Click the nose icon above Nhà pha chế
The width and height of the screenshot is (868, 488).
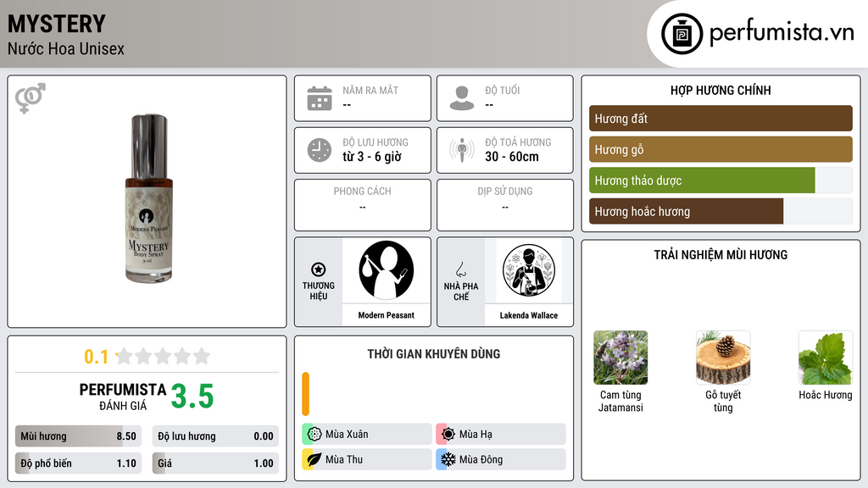460,269
